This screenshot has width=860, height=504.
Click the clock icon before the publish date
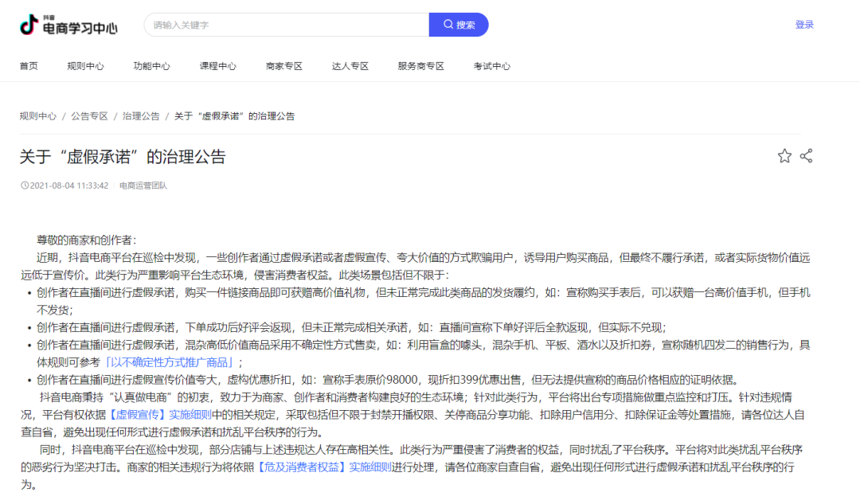25,186
